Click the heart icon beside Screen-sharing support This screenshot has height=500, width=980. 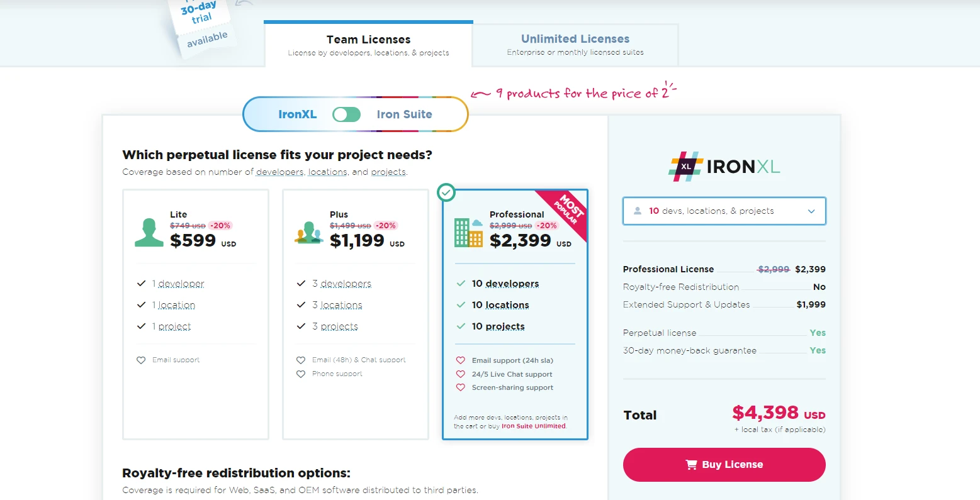point(461,387)
